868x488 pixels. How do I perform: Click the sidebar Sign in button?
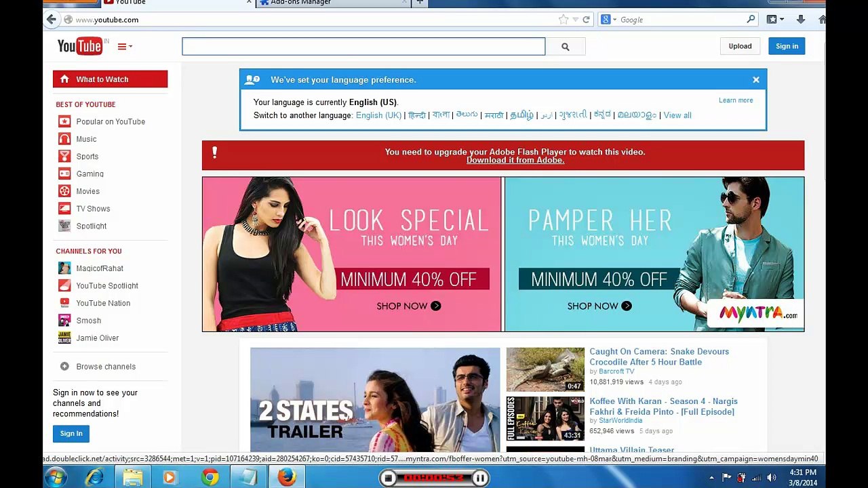click(x=71, y=434)
